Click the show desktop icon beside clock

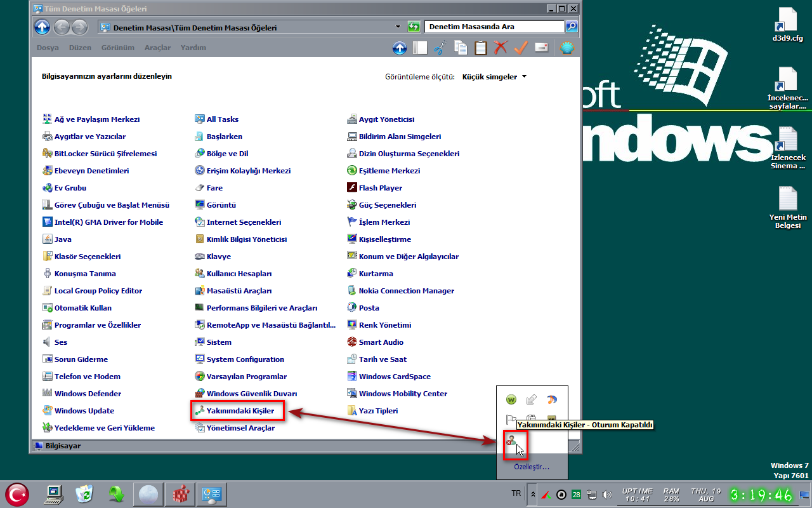tap(804, 495)
